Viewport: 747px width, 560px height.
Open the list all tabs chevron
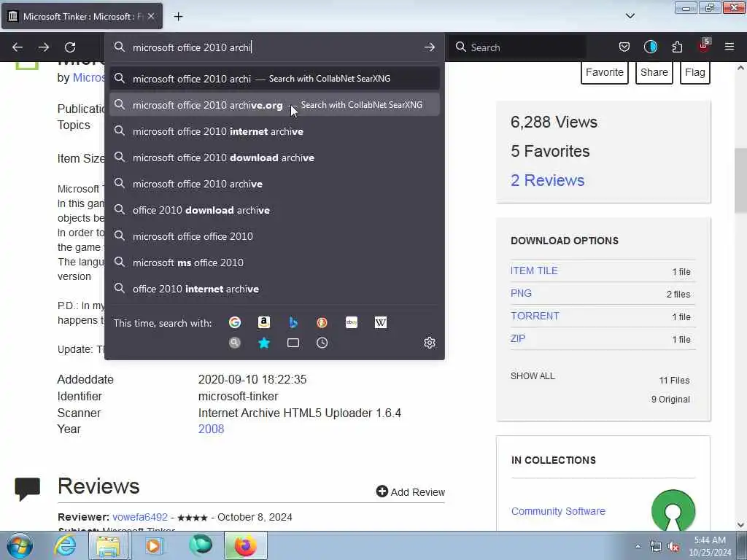[630, 16]
